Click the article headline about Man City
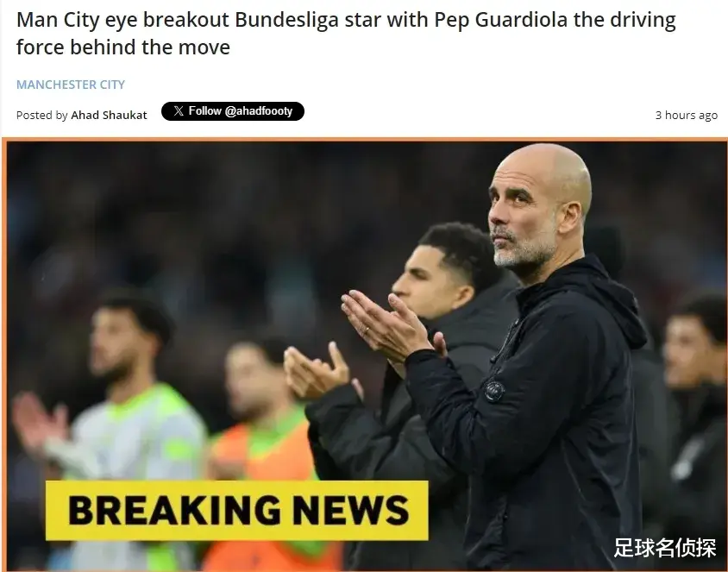Viewport: 728px width, 572px height. pyautogui.click(x=346, y=34)
